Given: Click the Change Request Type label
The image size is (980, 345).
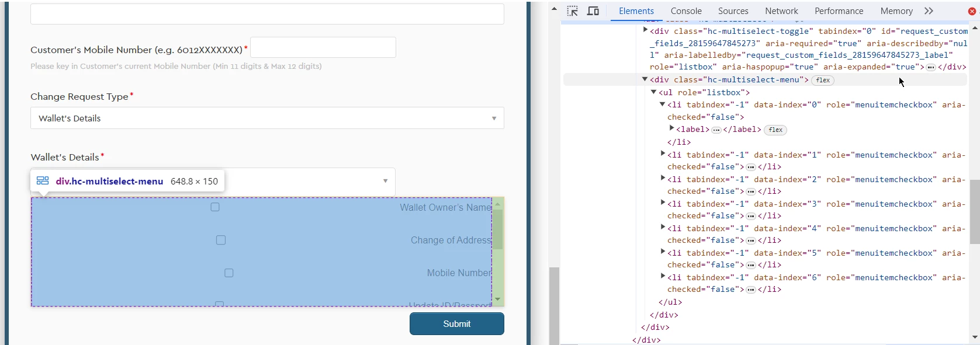Looking at the screenshot, I should (x=79, y=96).
